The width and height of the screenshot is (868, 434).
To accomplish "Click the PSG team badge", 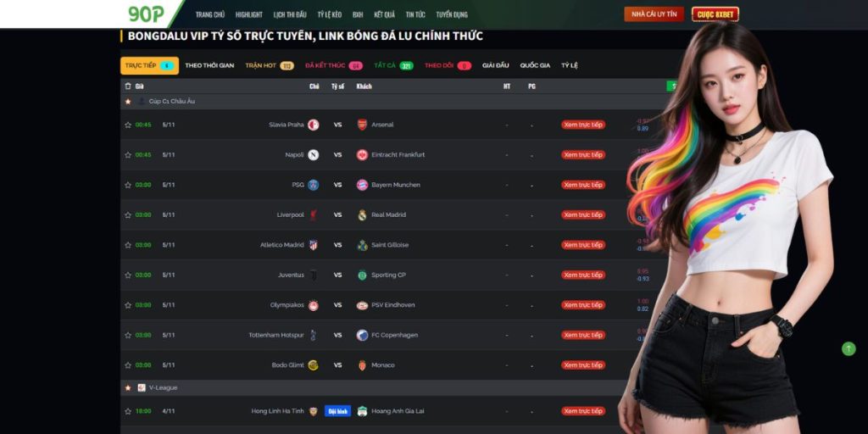I will [314, 185].
